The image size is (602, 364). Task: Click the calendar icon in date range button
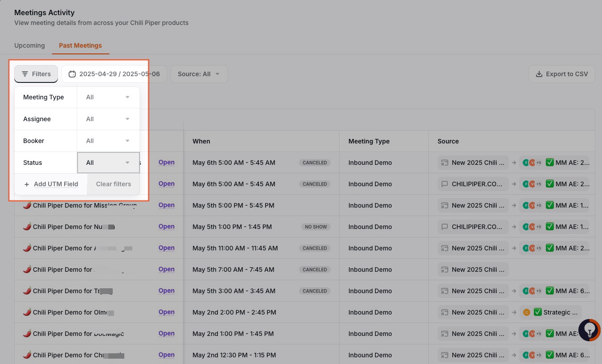click(x=72, y=74)
